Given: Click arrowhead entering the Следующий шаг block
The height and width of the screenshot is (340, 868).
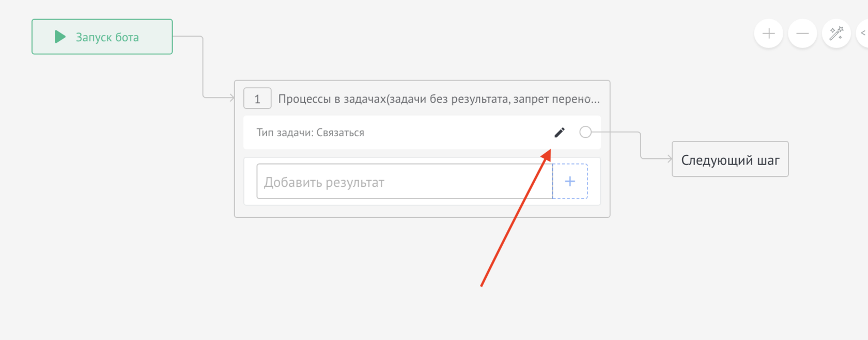Looking at the screenshot, I should coord(669,159).
